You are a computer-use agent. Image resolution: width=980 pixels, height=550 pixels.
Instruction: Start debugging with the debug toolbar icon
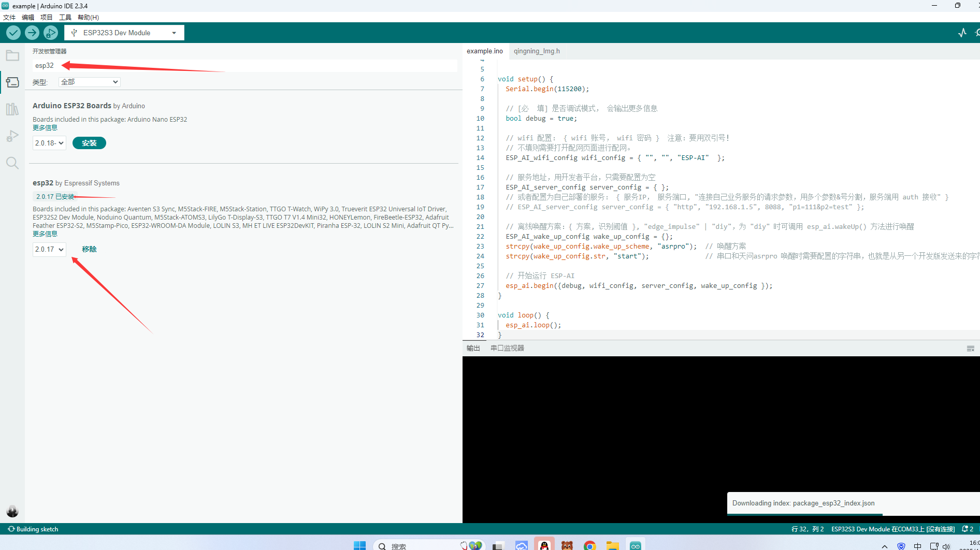(x=51, y=33)
